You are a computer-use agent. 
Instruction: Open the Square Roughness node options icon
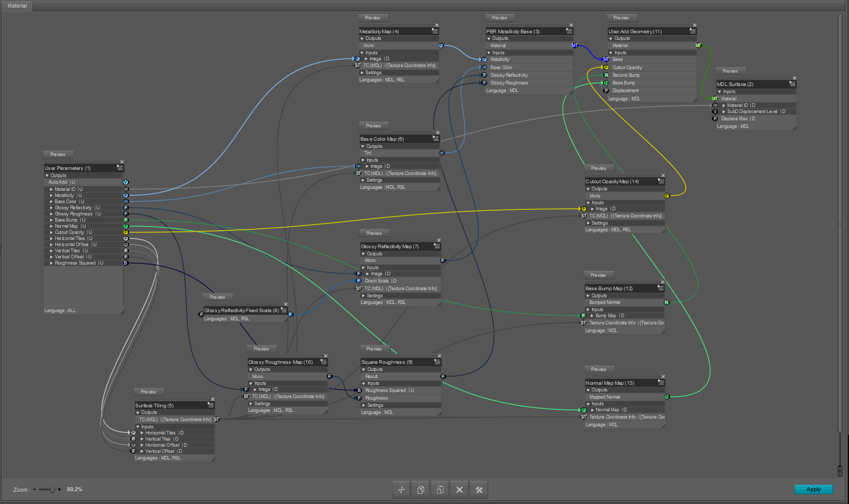(437, 361)
